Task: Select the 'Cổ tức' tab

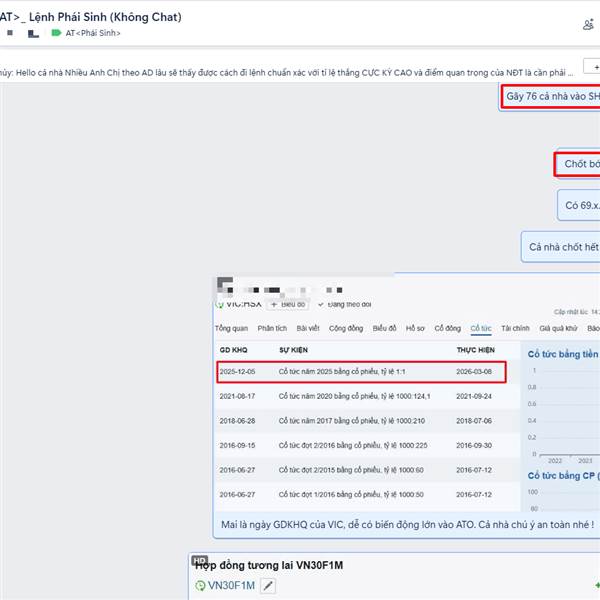Action: pos(481,328)
